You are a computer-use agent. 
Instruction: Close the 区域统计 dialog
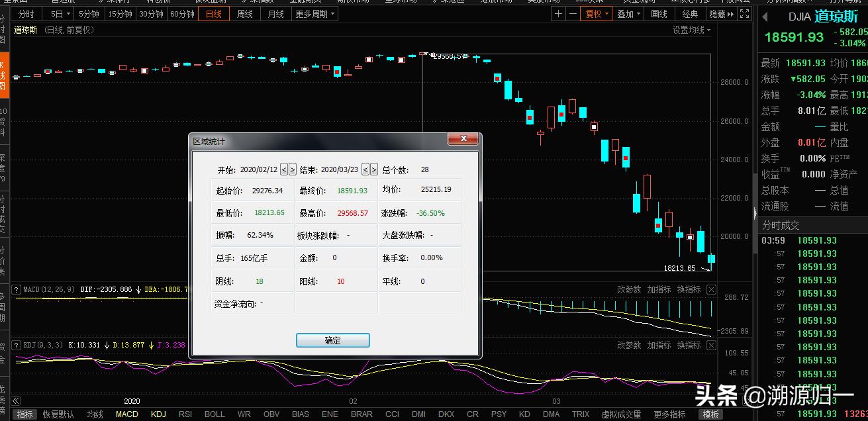463,139
